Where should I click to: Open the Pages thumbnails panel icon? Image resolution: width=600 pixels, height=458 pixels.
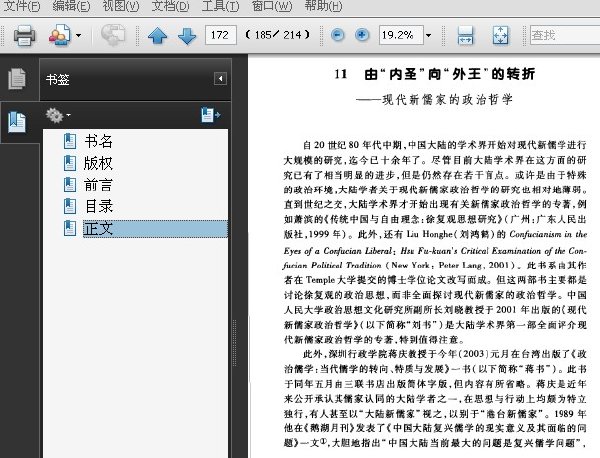coord(17,79)
